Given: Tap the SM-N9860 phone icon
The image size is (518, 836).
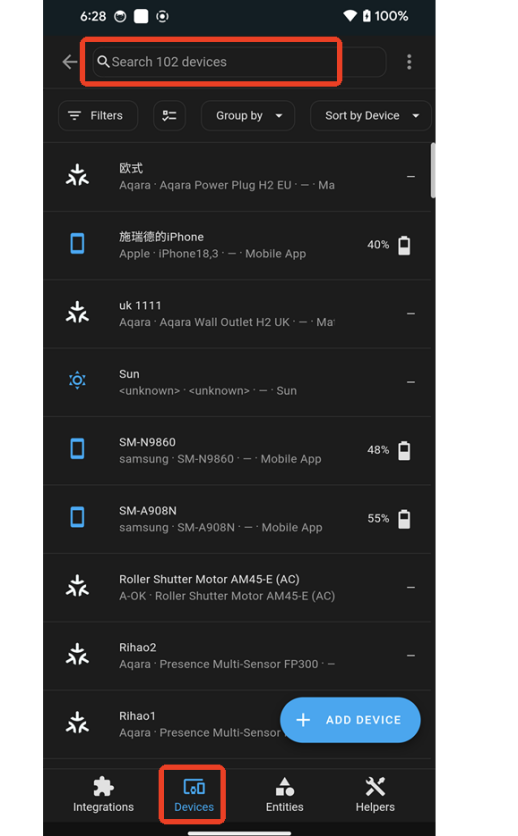Looking at the screenshot, I should (x=77, y=449).
